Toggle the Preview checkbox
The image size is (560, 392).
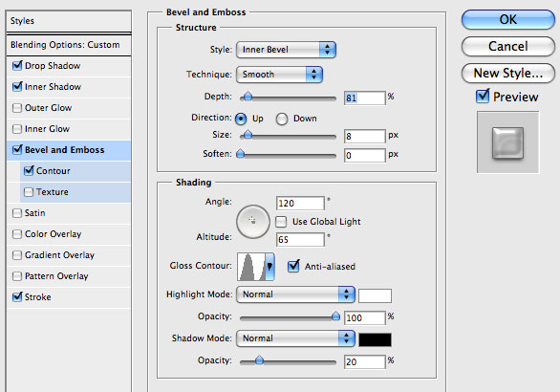483,97
